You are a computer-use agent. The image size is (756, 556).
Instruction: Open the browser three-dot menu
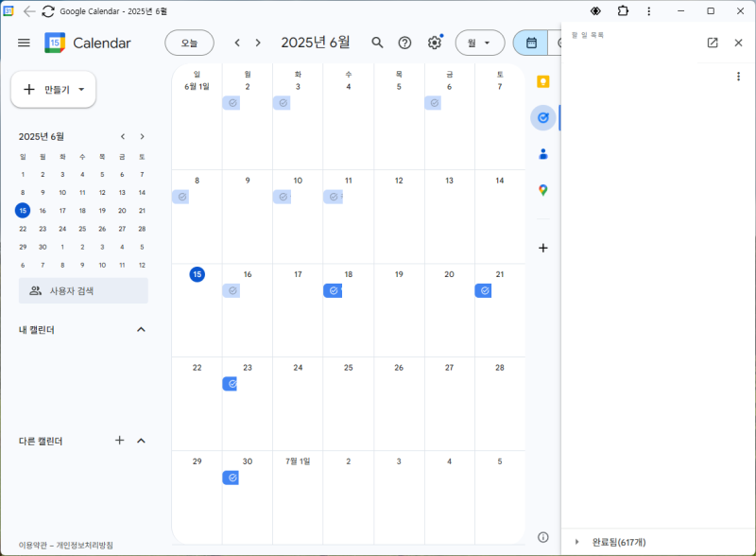pos(648,11)
